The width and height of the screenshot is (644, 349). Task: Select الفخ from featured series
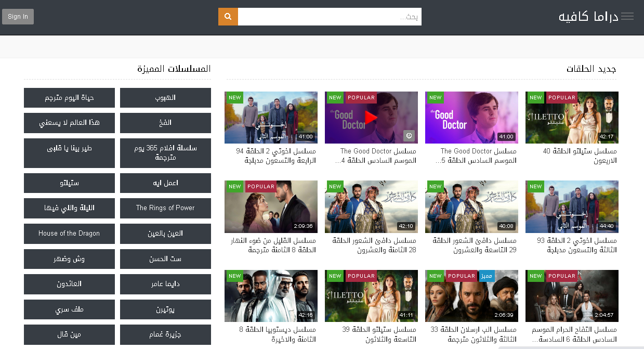[165, 123]
